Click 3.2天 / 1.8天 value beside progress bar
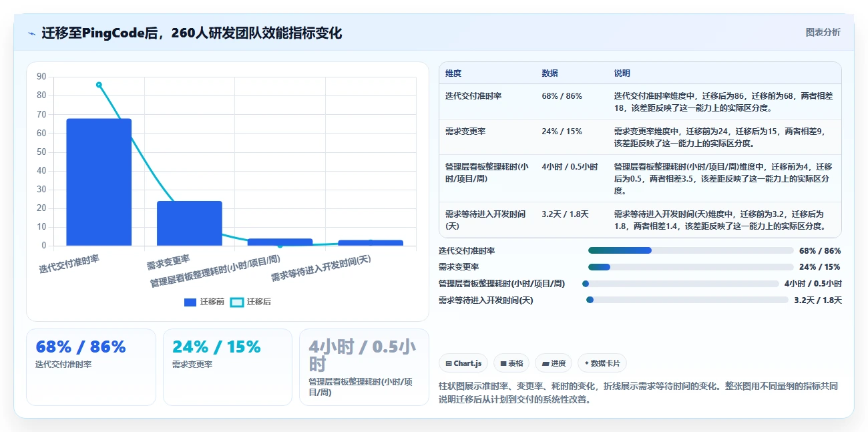The height and width of the screenshot is (432, 868). point(818,300)
